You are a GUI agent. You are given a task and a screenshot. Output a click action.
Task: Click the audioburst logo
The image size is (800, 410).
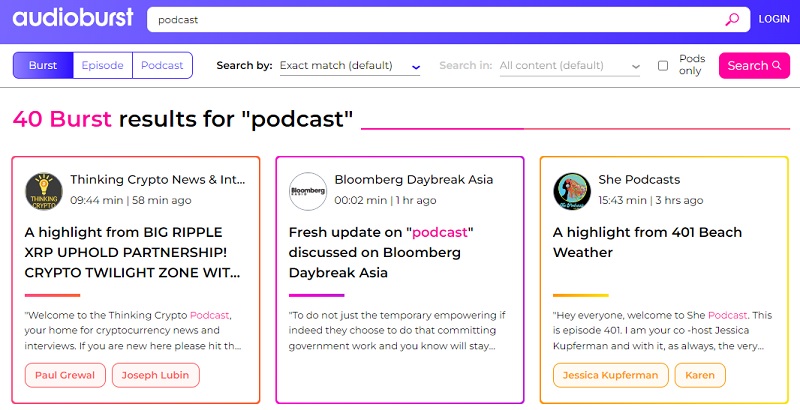[73, 18]
